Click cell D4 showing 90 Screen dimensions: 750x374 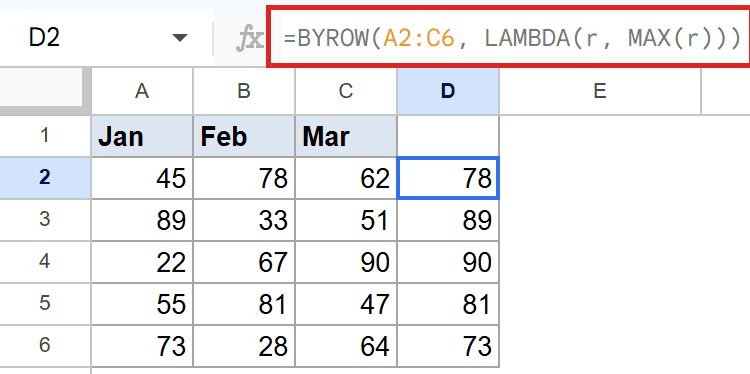click(x=448, y=262)
